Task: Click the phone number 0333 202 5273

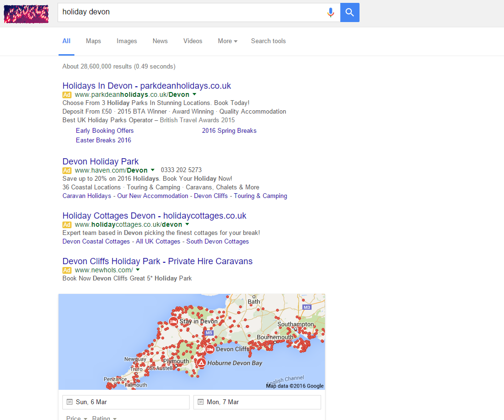Action: (181, 170)
